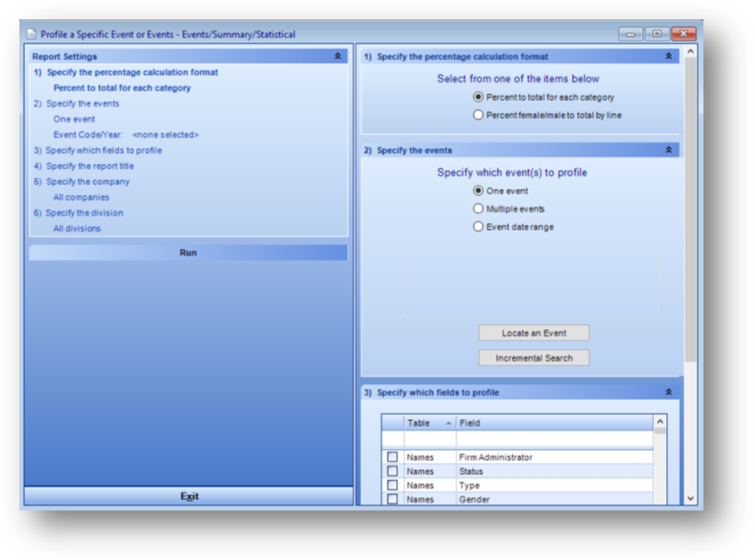Click Percent to total value in Report Settings
This screenshot has width=755, height=560.
point(122,88)
